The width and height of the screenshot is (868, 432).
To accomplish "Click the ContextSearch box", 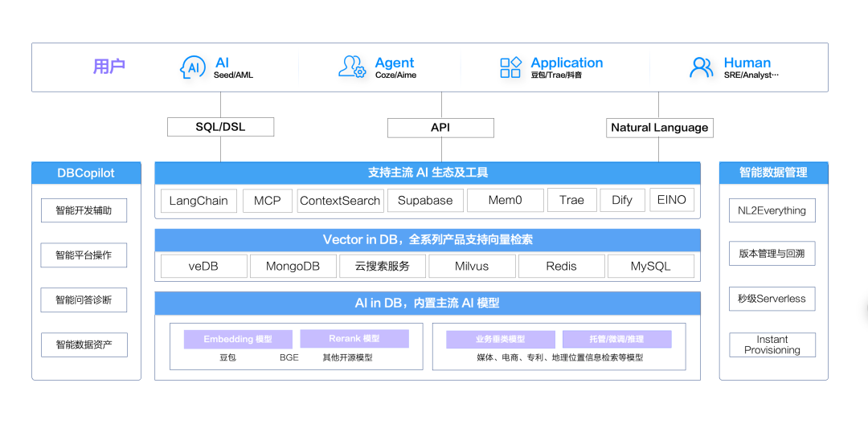I will [x=340, y=201].
